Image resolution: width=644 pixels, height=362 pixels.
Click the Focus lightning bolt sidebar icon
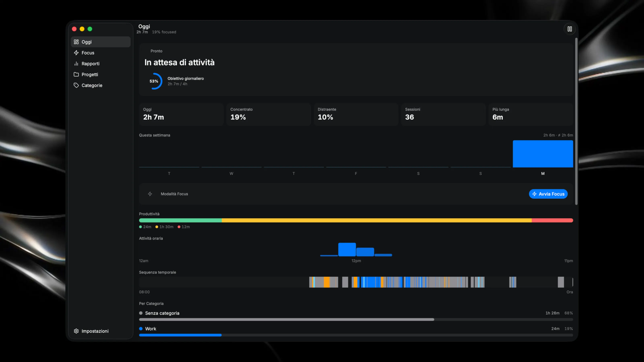[x=76, y=53]
